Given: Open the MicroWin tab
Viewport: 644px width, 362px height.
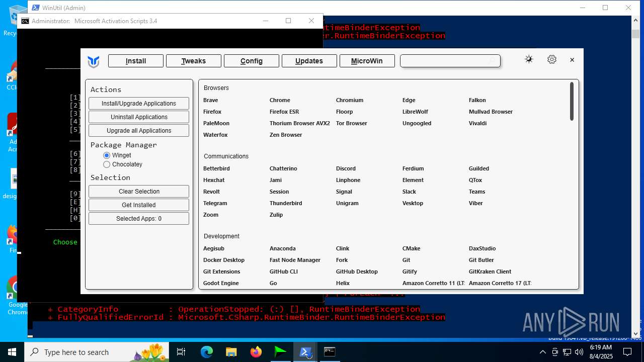Looking at the screenshot, I should 367,61.
